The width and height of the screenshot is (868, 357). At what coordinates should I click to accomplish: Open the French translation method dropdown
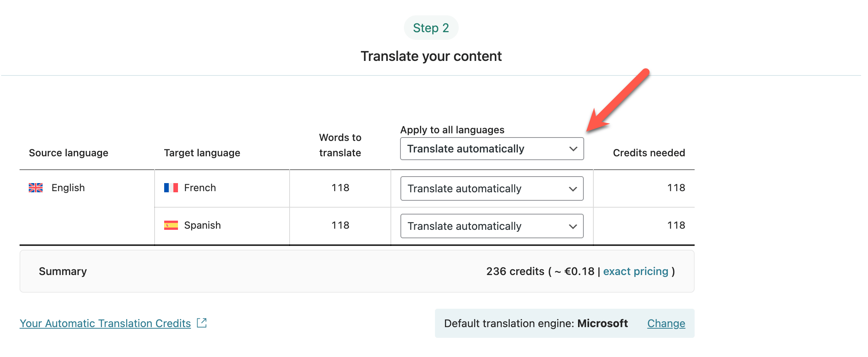click(492, 188)
